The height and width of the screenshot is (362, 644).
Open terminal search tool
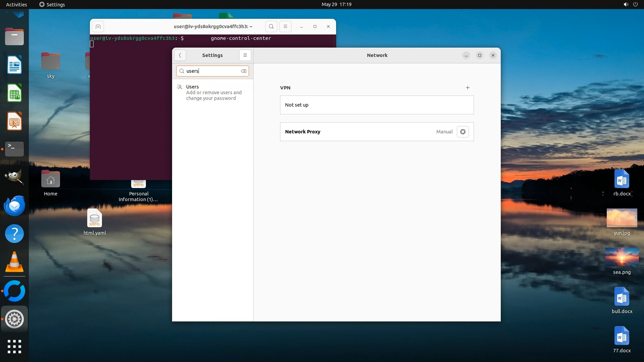(x=271, y=26)
